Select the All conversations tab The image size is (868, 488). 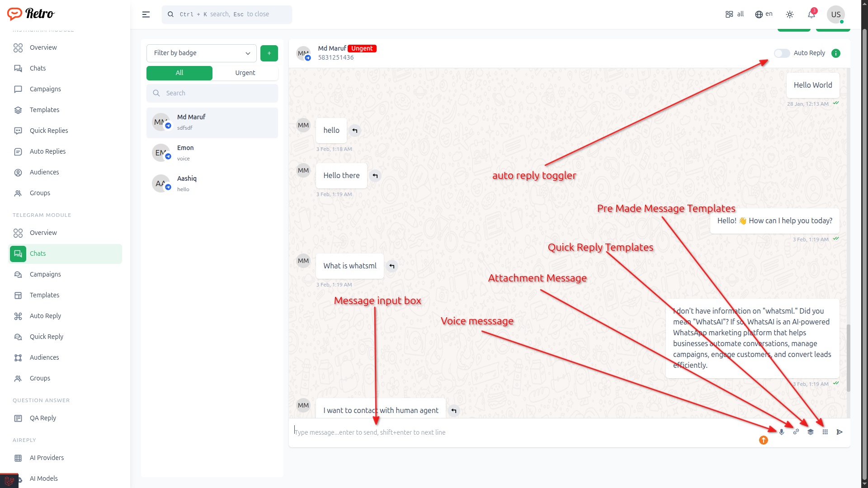(x=179, y=73)
